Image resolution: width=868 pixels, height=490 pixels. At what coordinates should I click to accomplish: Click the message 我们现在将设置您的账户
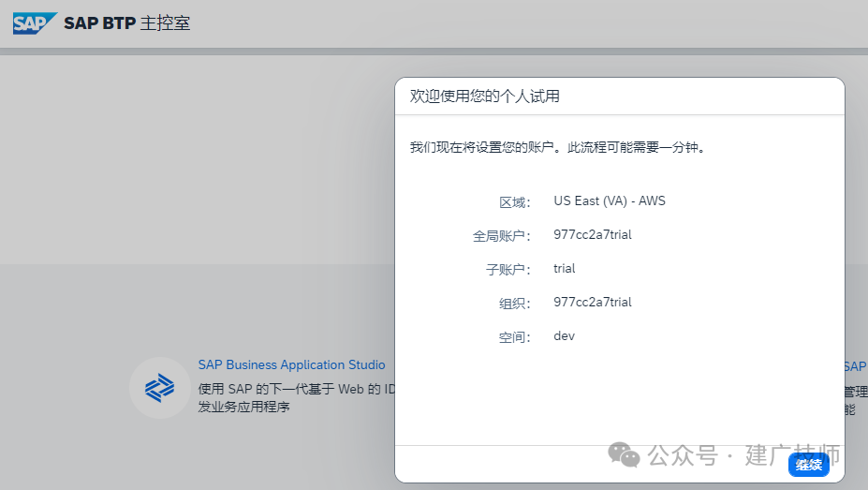coord(558,147)
